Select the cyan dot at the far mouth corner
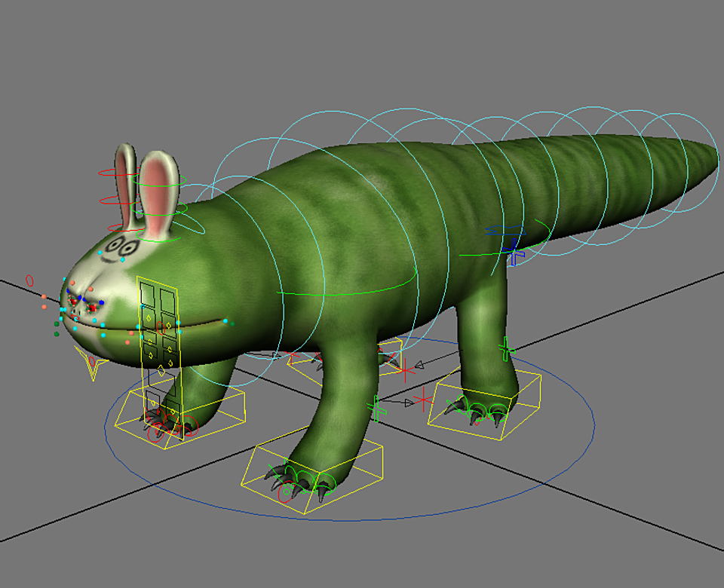The image size is (724, 588). (x=225, y=321)
